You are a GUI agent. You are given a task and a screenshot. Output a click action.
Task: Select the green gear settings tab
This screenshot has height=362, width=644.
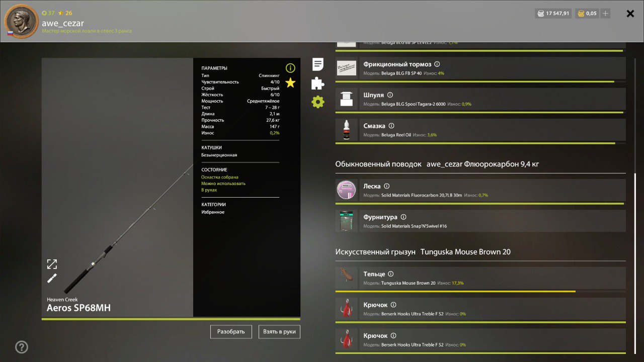317,102
